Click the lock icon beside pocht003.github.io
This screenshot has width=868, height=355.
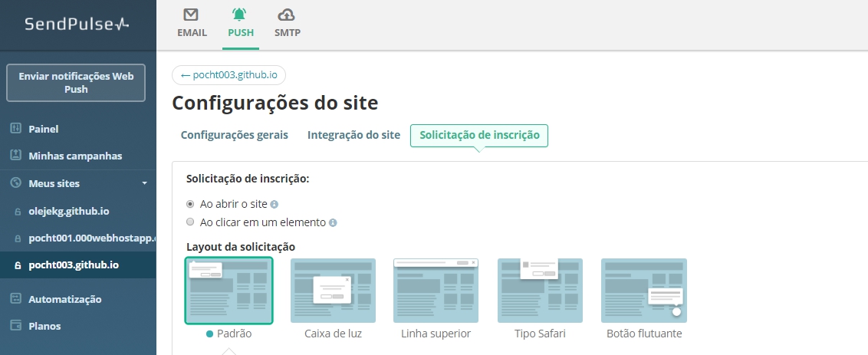[x=18, y=265]
